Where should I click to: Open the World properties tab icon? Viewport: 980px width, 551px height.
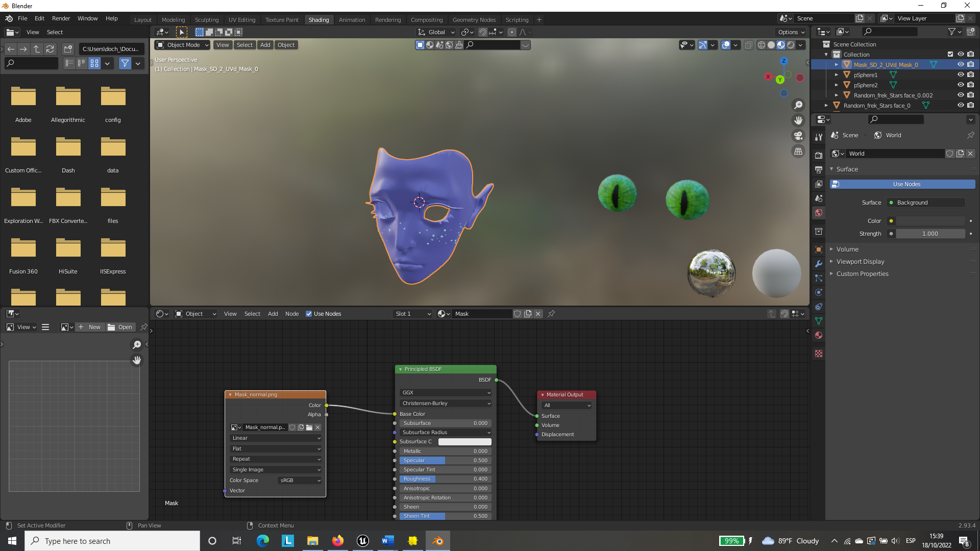coord(819,213)
